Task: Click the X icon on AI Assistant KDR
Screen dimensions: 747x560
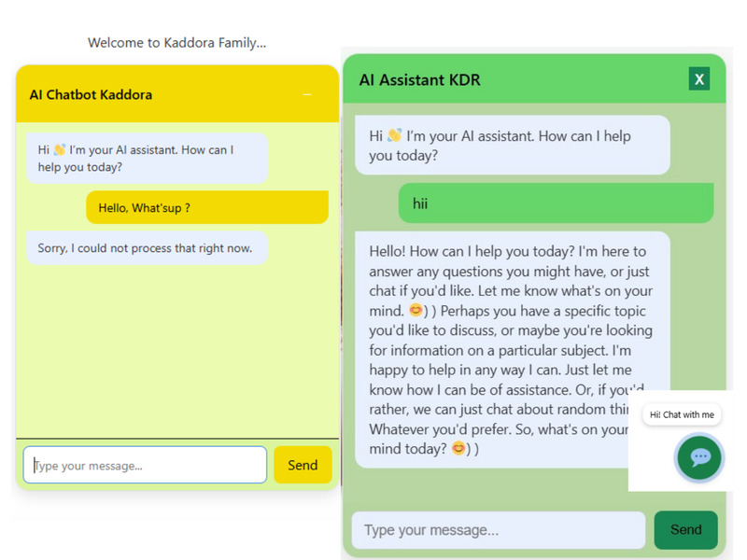Action: pyautogui.click(x=699, y=79)
